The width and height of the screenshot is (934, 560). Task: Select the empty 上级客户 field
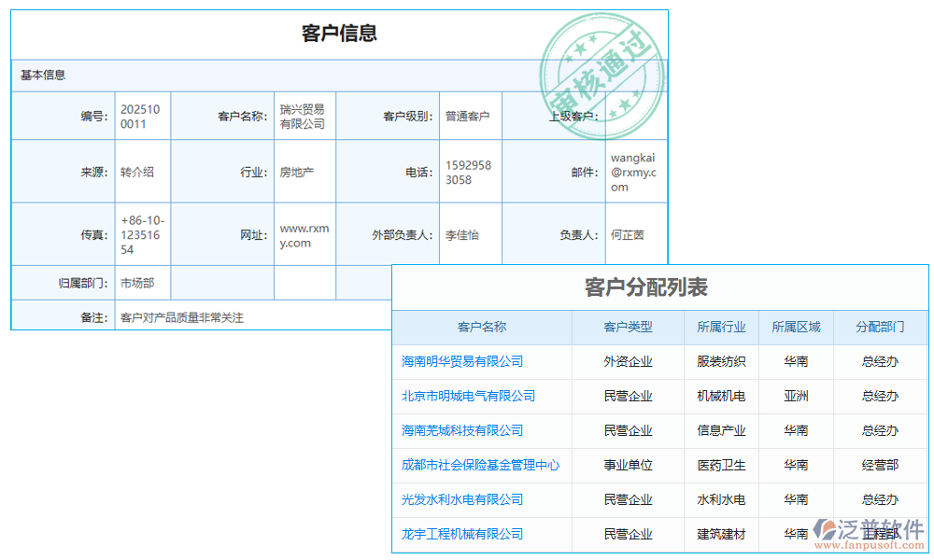point(635,115)
